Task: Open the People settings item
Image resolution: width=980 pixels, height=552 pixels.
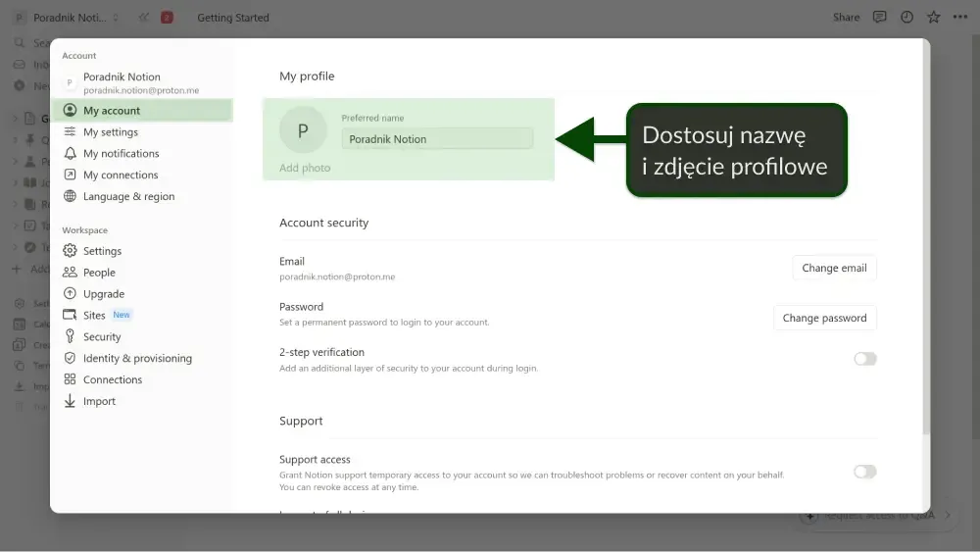Action: tap(142, 272)
